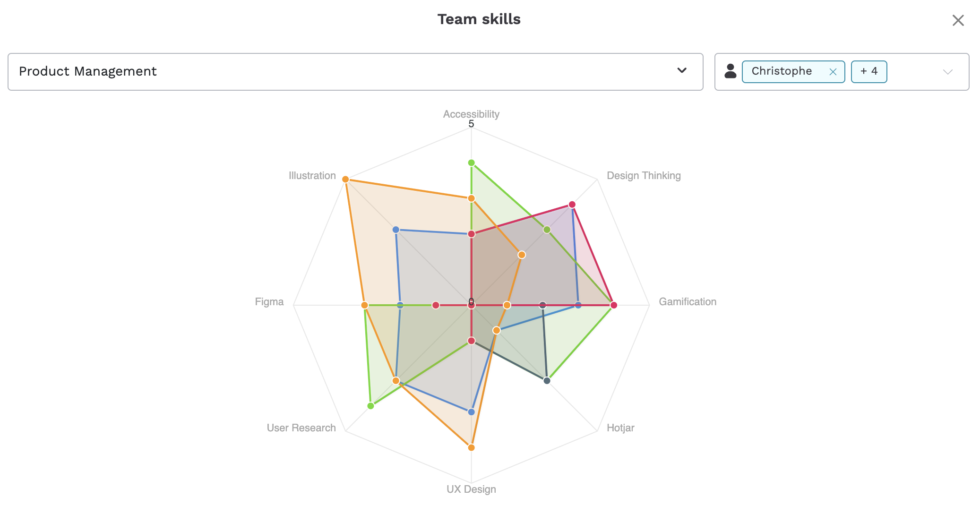
Task: Remove Christophe from selected people
Action: click(833, 72)
